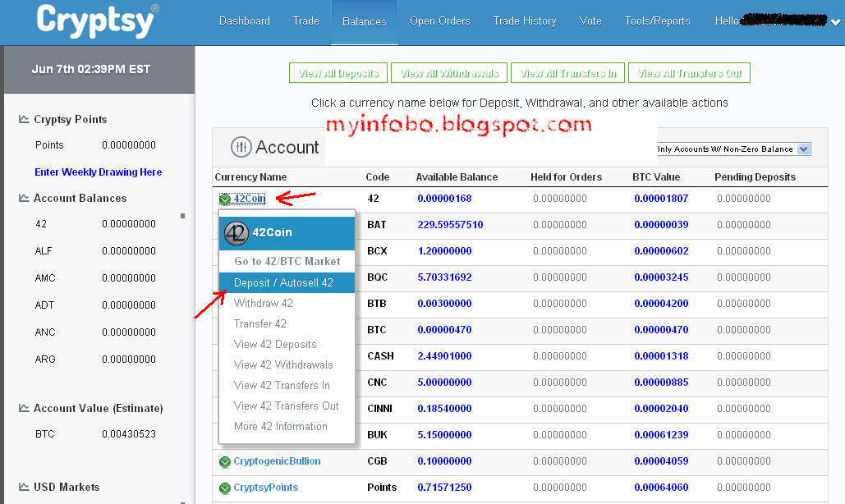Viewport: 845px width, 504px height.
Task: Click CASH available balance 2.44901000
Action: coord(444,356)
